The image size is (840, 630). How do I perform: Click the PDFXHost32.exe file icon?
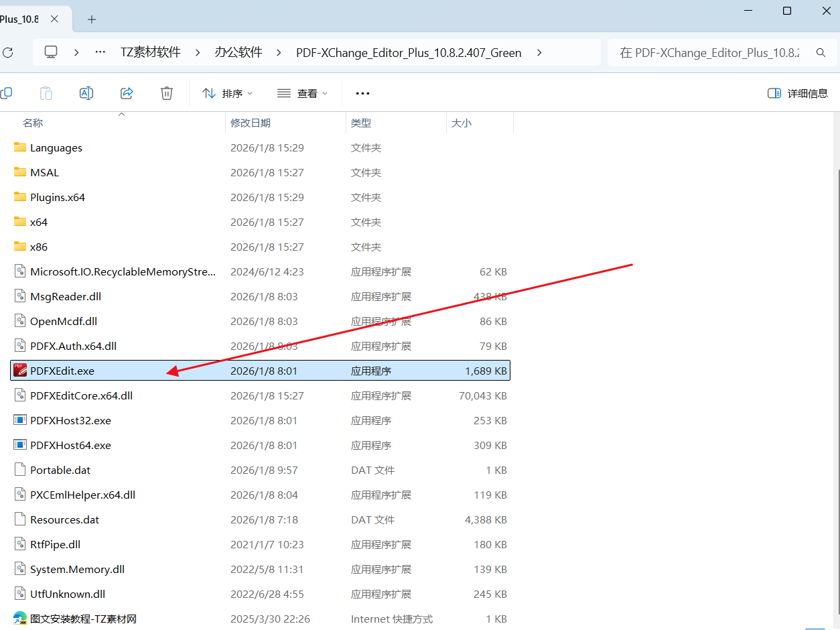(x=20, y=420)
